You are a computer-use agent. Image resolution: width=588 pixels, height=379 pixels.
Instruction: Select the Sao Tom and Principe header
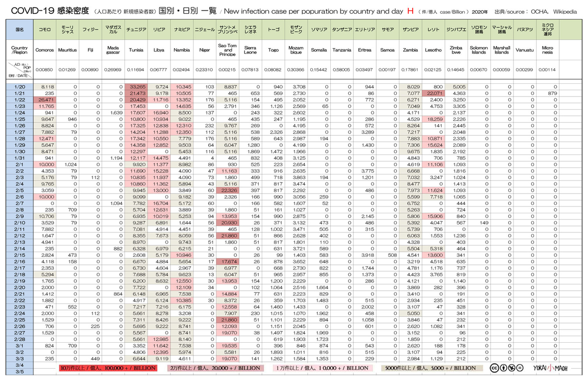(228, 50)
